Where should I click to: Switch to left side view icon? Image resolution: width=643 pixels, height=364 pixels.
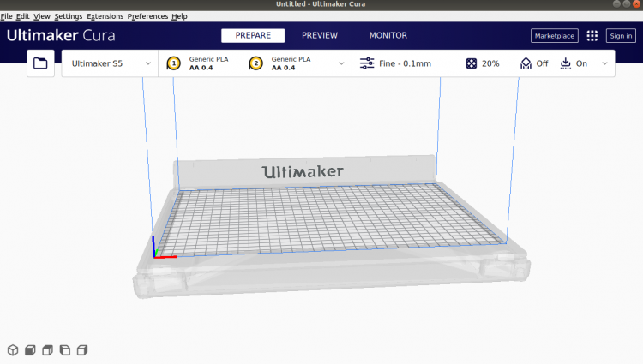point(65,350)
